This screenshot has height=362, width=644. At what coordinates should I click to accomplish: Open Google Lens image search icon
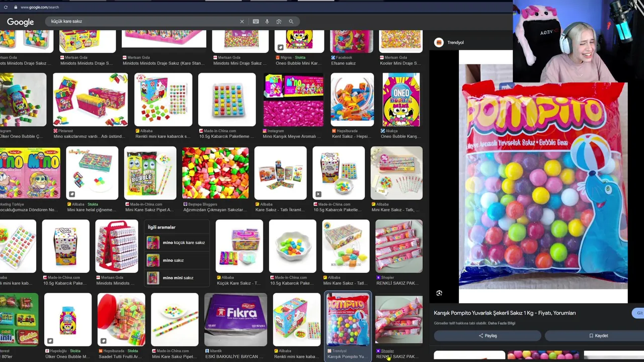[279, 22]
